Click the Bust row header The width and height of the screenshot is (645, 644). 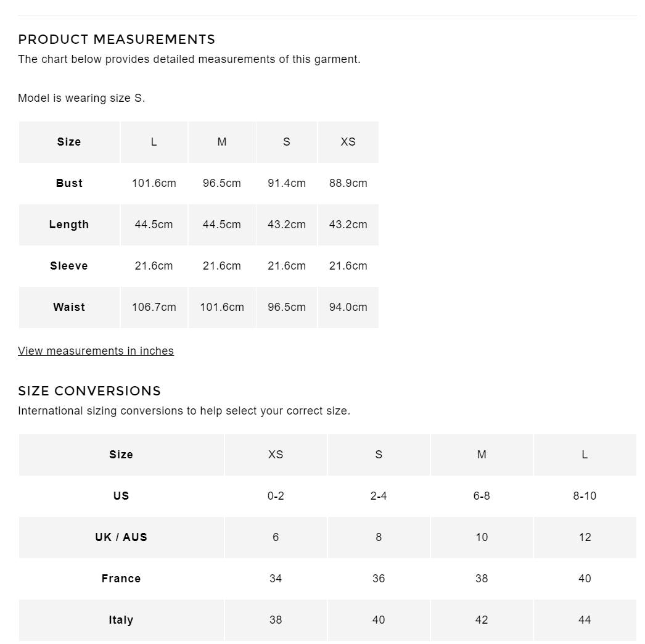[x=69, y=183]
